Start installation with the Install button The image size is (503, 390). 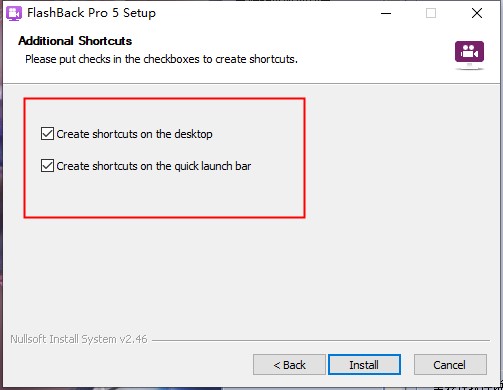coord(364,365)
